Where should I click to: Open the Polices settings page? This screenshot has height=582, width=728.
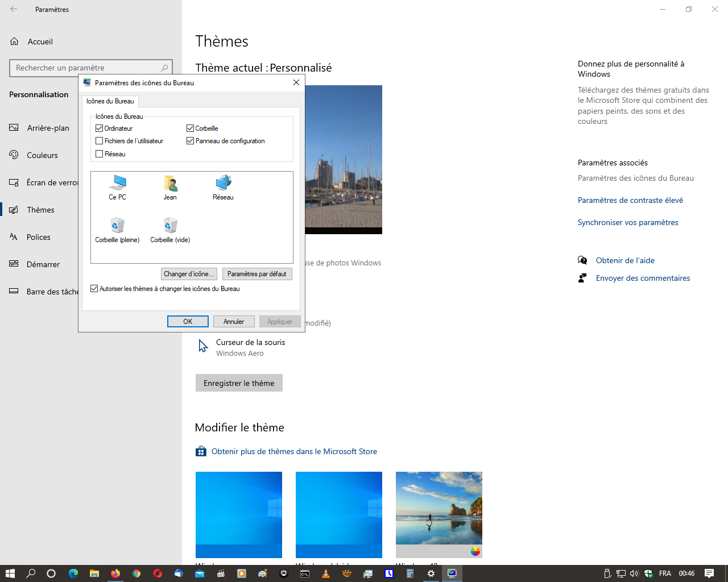[x=40, y=237]
